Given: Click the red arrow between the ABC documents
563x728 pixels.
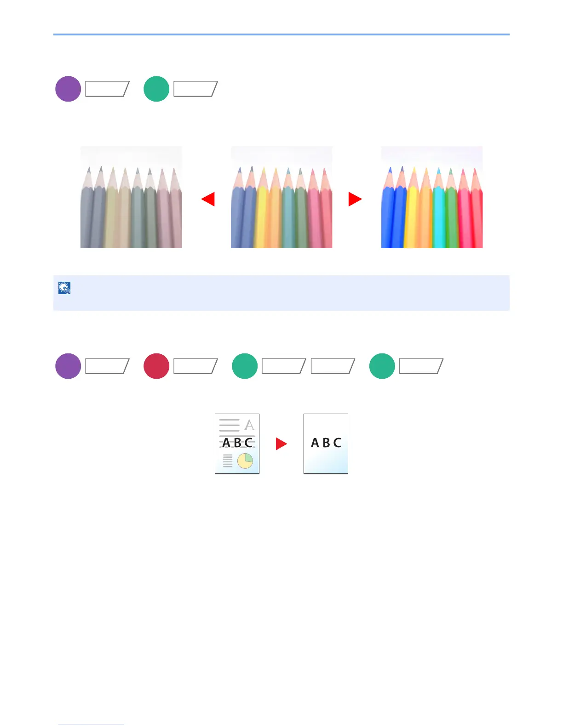Looking at the screenshot, I should coord(281,444).
